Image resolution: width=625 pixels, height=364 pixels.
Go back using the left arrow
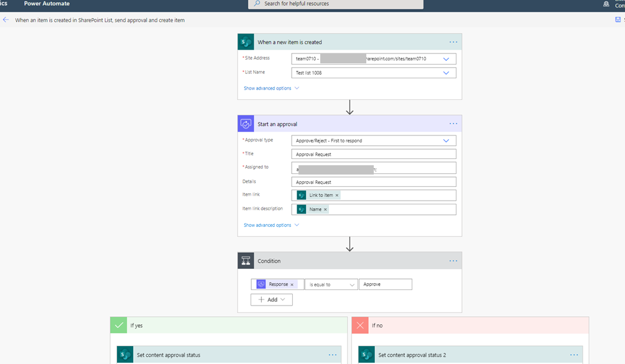[6, 19]
